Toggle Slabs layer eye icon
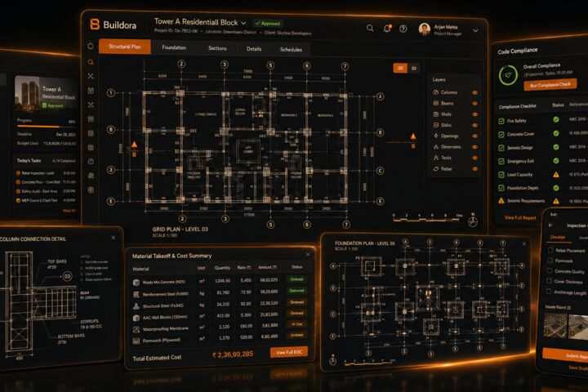This screenshot has width=588, height=392. pyautogui.click(x=474, y=125)
